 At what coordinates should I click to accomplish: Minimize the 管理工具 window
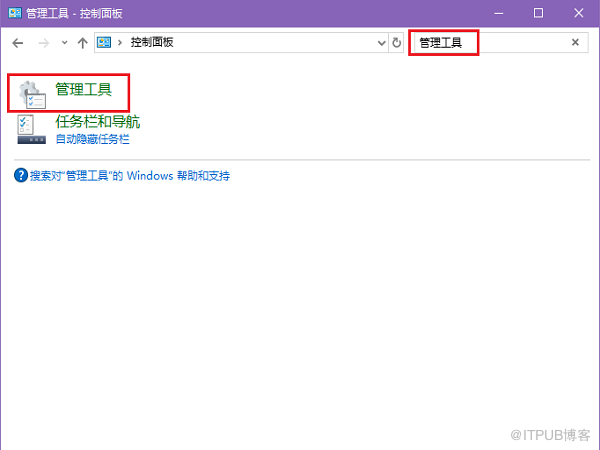[x=499, y=13]
